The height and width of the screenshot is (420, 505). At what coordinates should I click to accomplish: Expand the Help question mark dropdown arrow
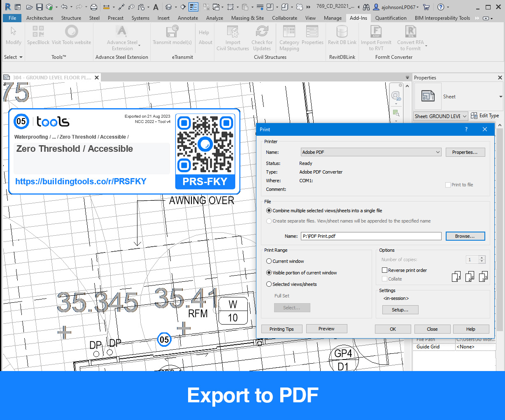click(448, 7)
